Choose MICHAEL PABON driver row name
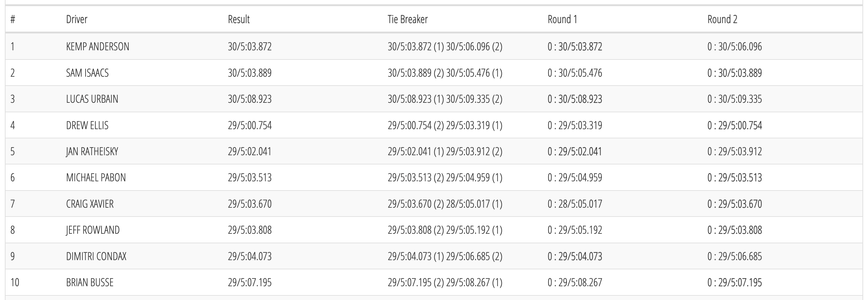868x300 pixels. coord(96,178)
